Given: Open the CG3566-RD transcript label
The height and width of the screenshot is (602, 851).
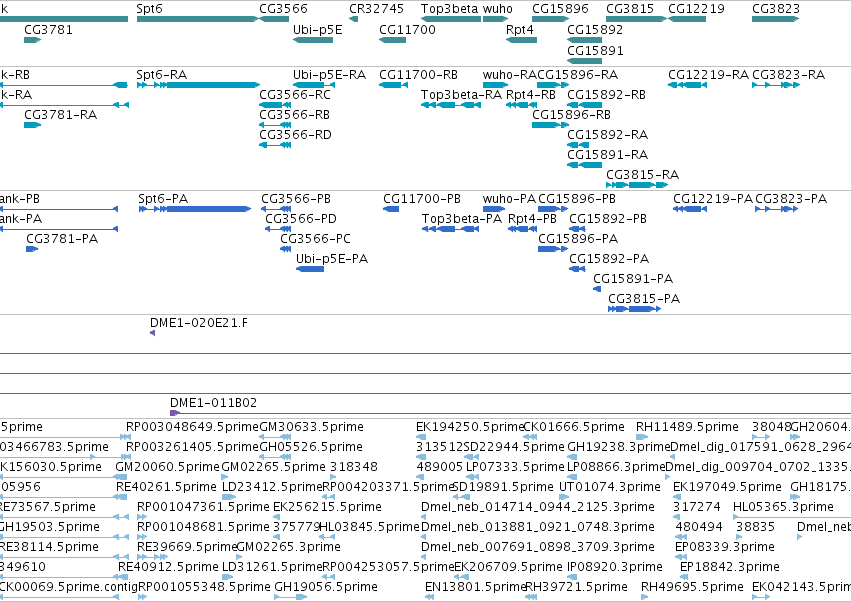Looking at the screenshot, I should pos(295,135).
